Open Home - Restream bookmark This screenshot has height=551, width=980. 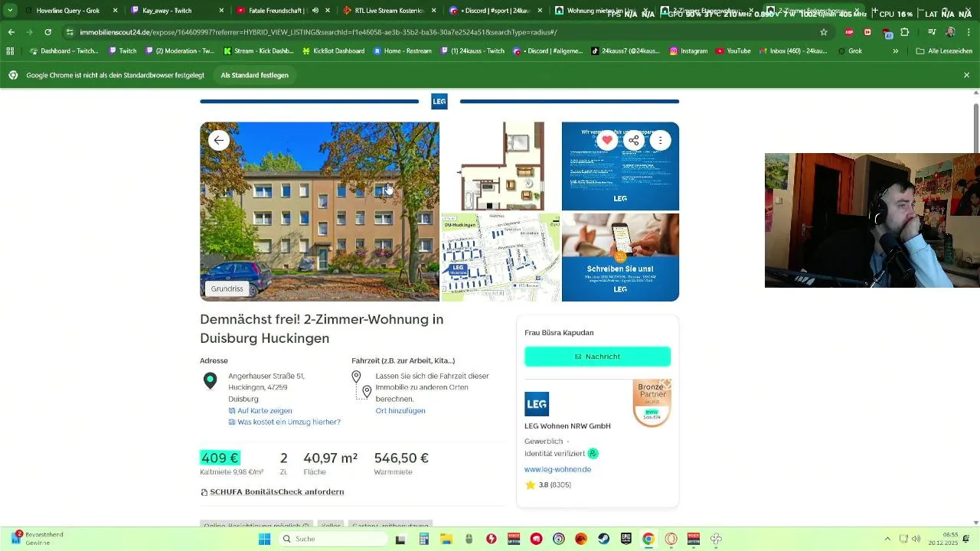coord(402,51)
